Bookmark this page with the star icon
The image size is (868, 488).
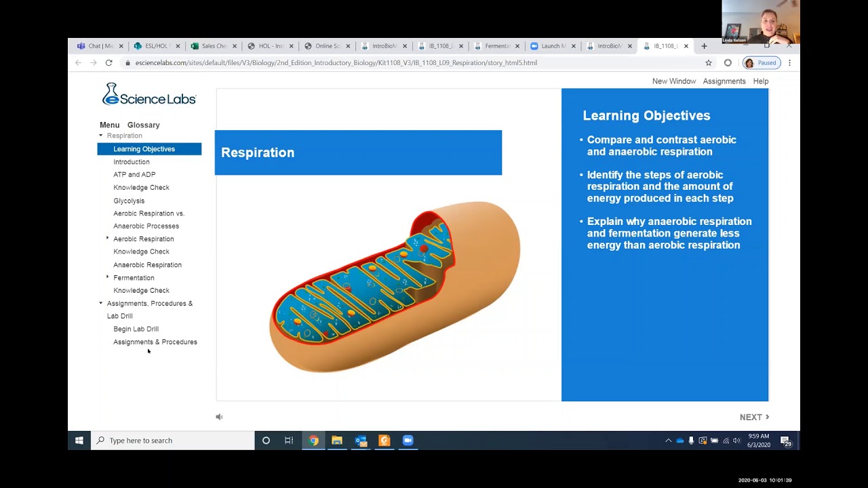tap(709, 62)
